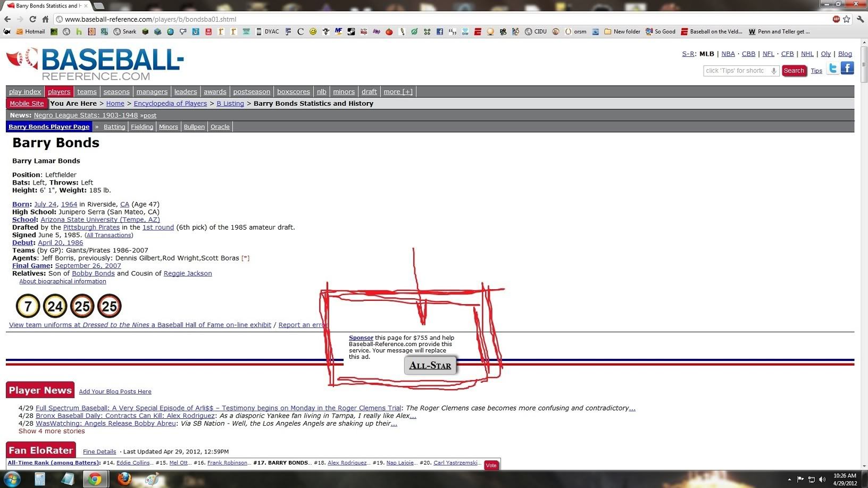868x488 pixels.
Task: Click the red Vote button
Action: coord(491,465)
